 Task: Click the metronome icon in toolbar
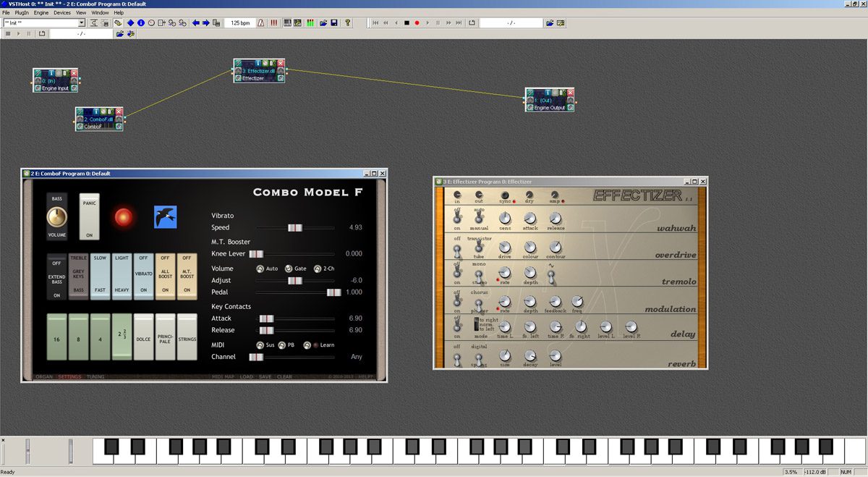tap(263, 23)
